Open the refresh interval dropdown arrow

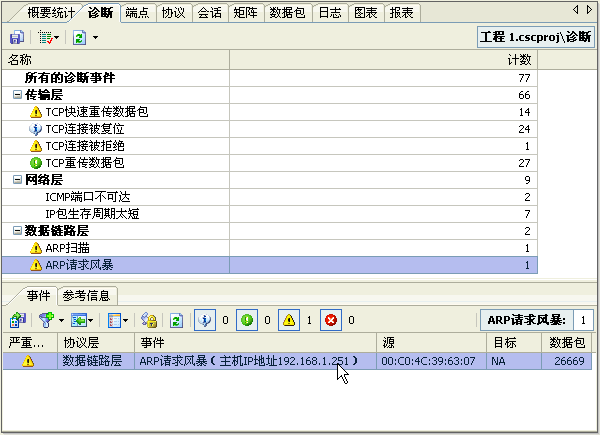pos(95,37)
